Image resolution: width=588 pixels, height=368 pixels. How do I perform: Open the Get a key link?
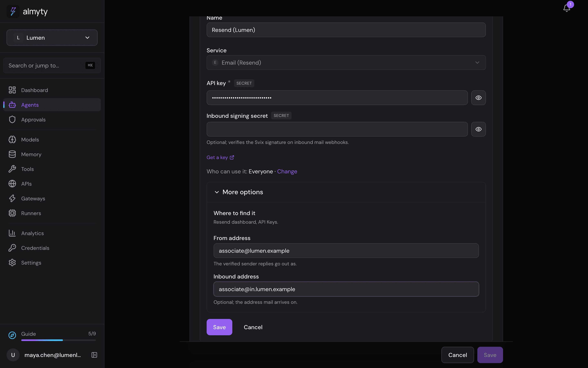coord(220,157)
